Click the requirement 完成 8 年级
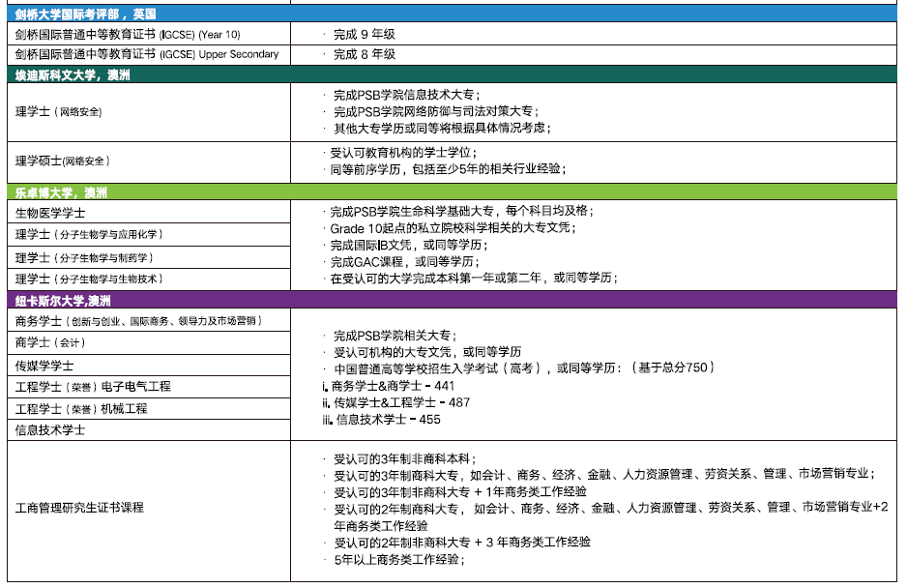This screenshot has width=907, height=588. pyautogui.click(x=365, y=54)
